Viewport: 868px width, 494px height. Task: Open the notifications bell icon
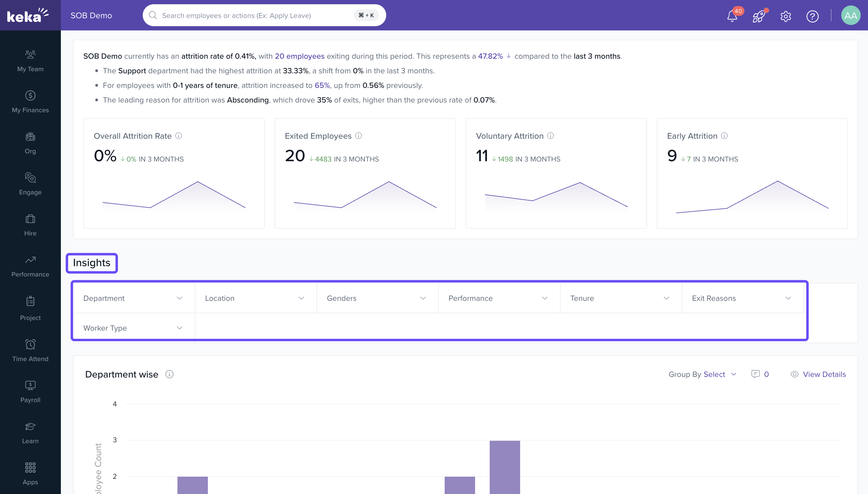click(x=732, y=16)
